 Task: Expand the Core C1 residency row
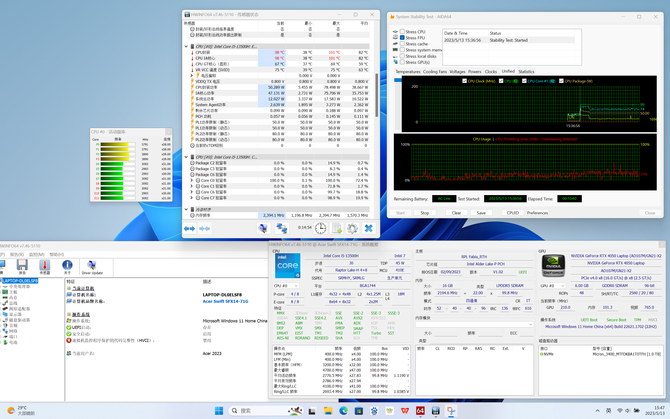192,186
